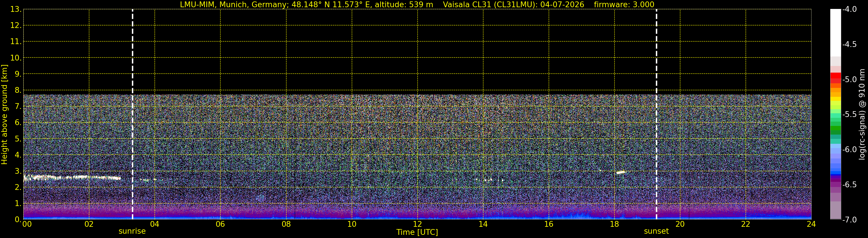Click the white top section of colorbar
The height and width of the screenshot is (238, 868).
[x=835, y=33]
